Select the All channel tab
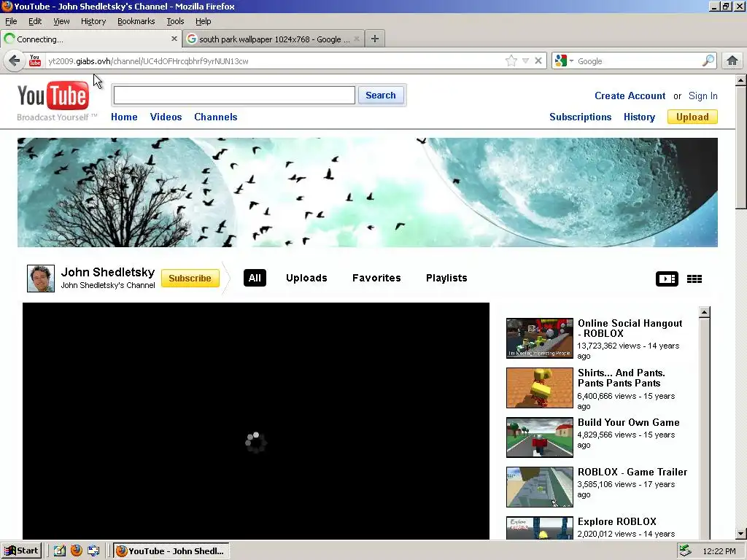Viewport: 747px width, 560px height. coord(255,278)
